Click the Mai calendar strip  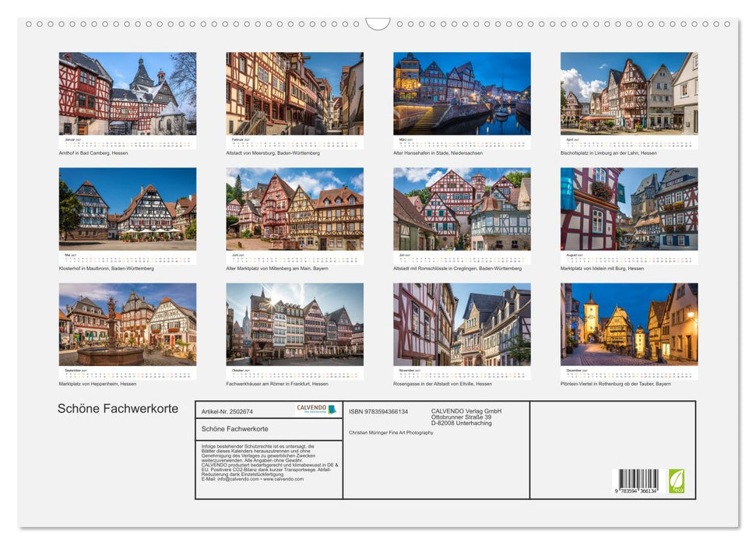point(127,258)
